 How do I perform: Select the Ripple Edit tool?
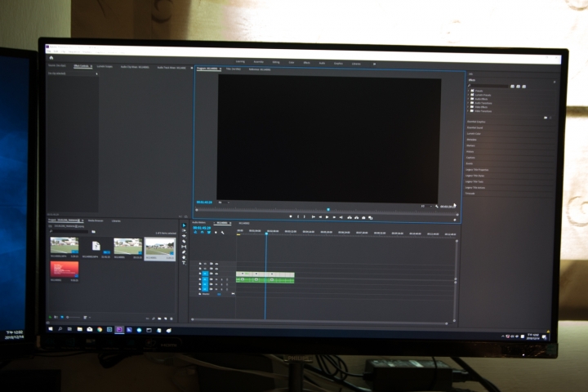pyautogui.click(x=184, y=236)
